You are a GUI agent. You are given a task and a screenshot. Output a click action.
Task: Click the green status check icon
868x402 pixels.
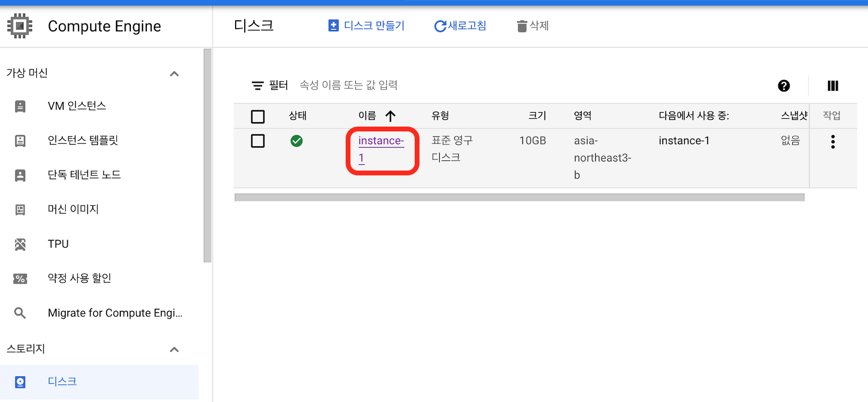point(296,141)
